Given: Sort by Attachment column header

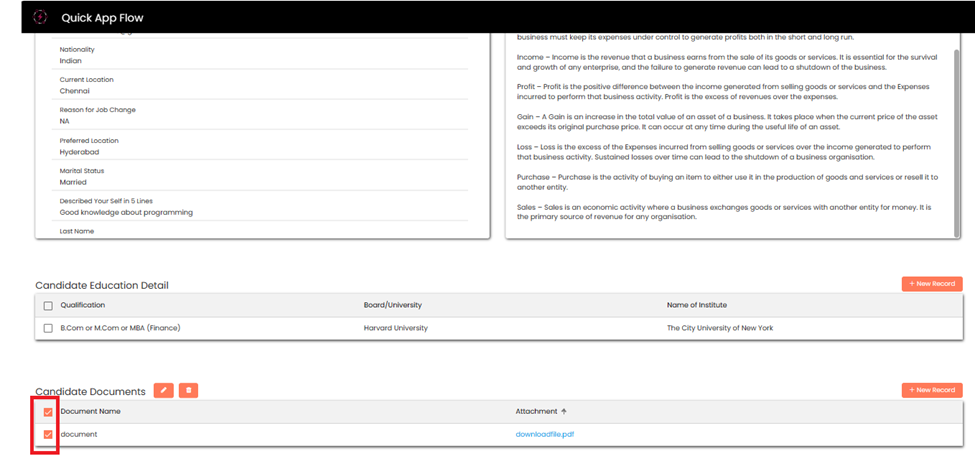Looking at the screenshot, I should tap(536, 411).
